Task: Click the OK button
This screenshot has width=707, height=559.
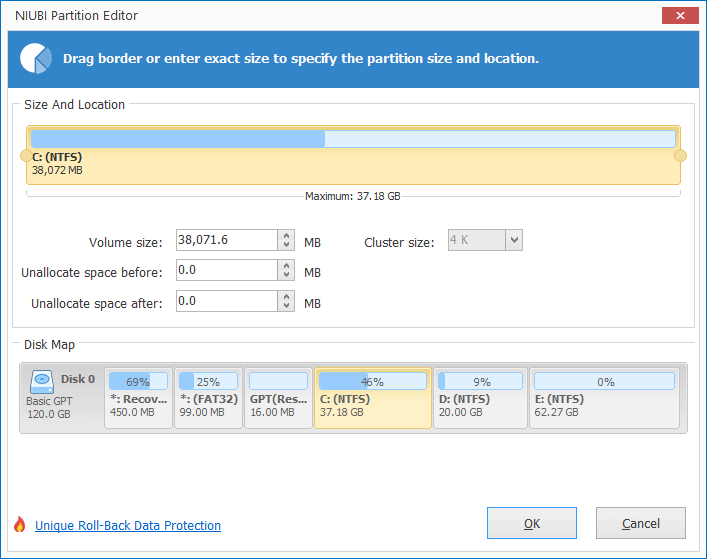Action: point(532,523)
